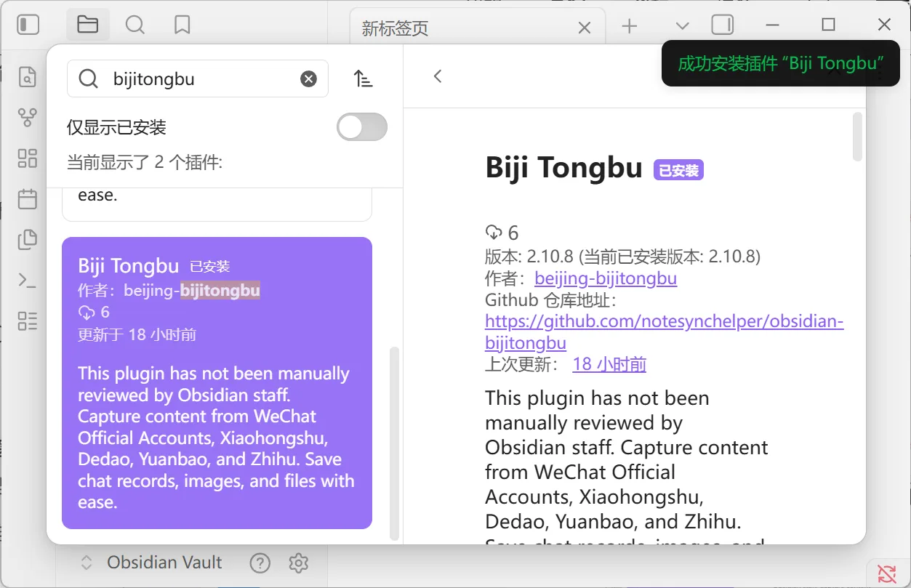Click '更新于 18 小时前' in plugin card
The image size is (911, 588).
pyautogui.click(x=137, y=334)
